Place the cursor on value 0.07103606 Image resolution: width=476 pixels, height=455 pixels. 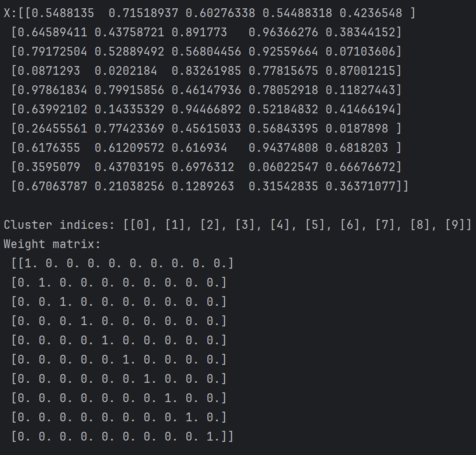click(360, 52)
